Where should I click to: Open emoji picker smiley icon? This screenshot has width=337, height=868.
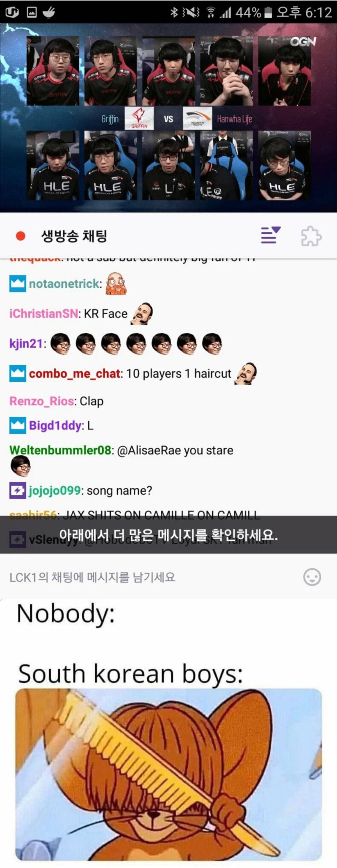(312, 577)
